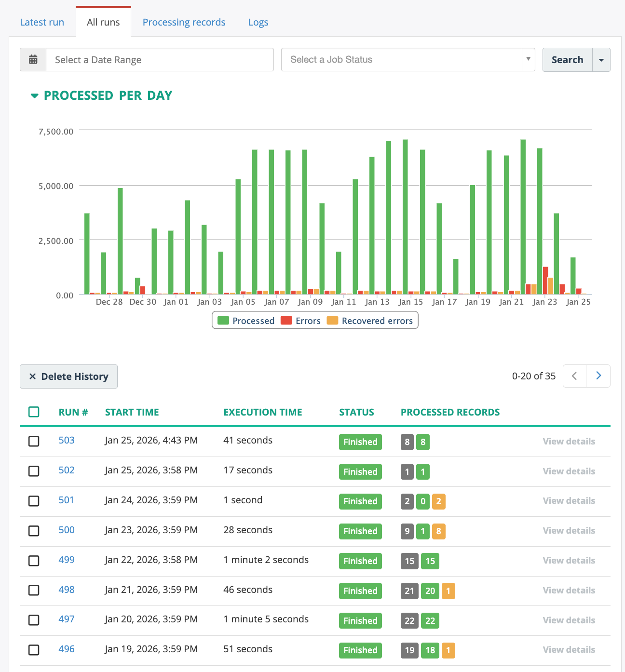The height and width of the screenshot is (672, 625).
Task: Click the Select a Date Range field
Action: pos(160,60)
